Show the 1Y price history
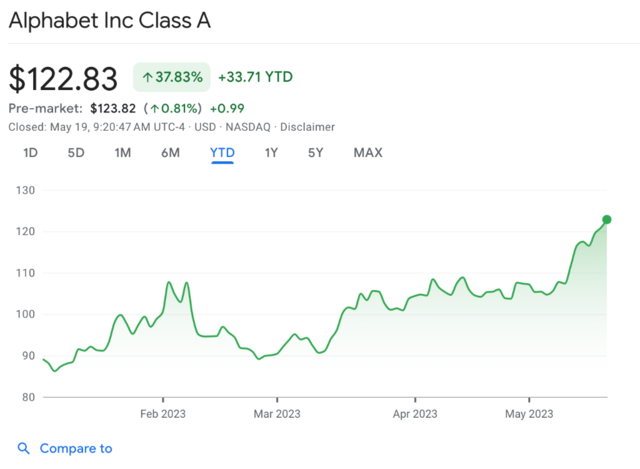640x469 pixels. [271, 153]
